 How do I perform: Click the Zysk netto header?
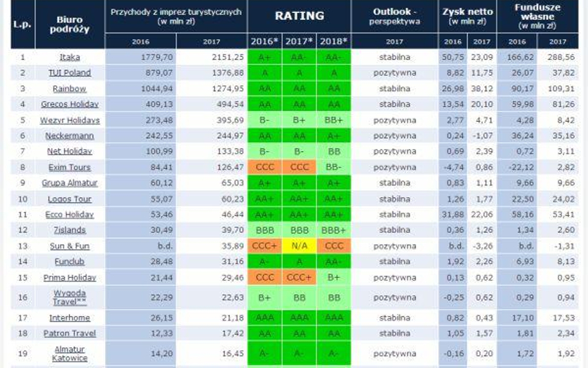(x=467, y=17)
